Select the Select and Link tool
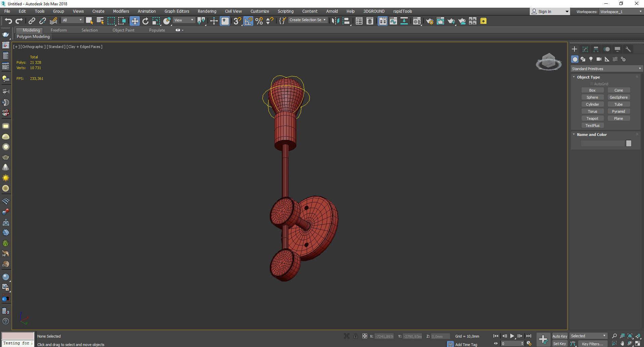644x347 pixels. [32, 21]
